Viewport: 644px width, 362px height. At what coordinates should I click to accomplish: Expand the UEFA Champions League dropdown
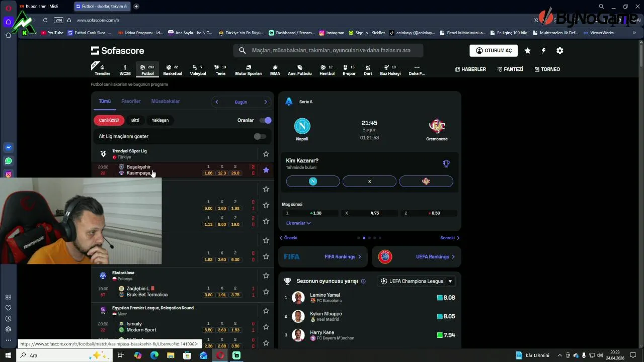(417, 281)
